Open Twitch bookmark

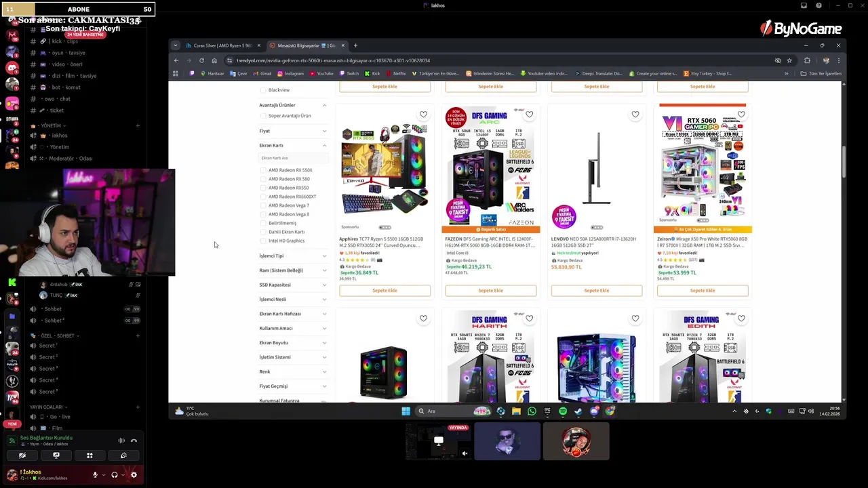349,73
